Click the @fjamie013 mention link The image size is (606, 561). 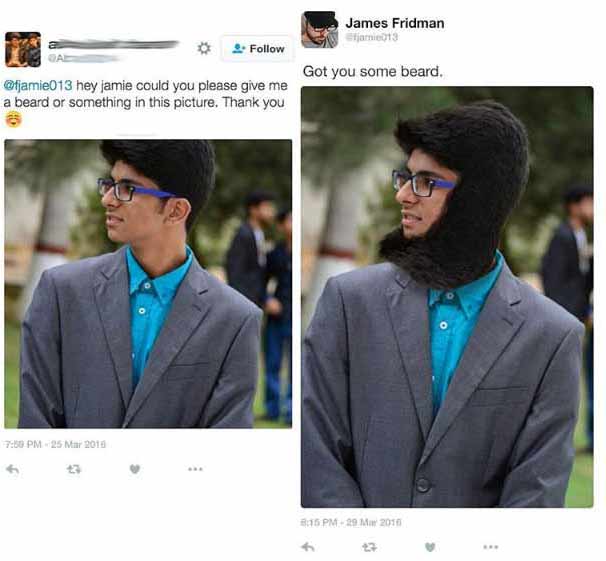(x=38, y=85)
